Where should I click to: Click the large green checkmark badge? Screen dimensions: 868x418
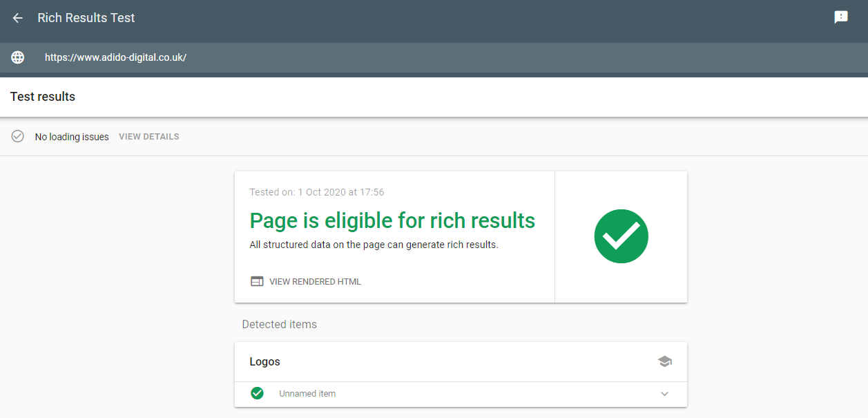621,236
